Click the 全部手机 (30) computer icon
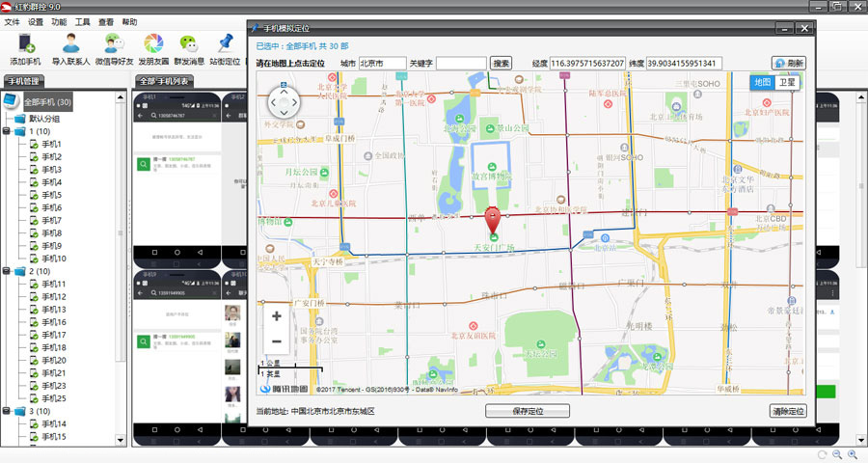 coord(12,101)
